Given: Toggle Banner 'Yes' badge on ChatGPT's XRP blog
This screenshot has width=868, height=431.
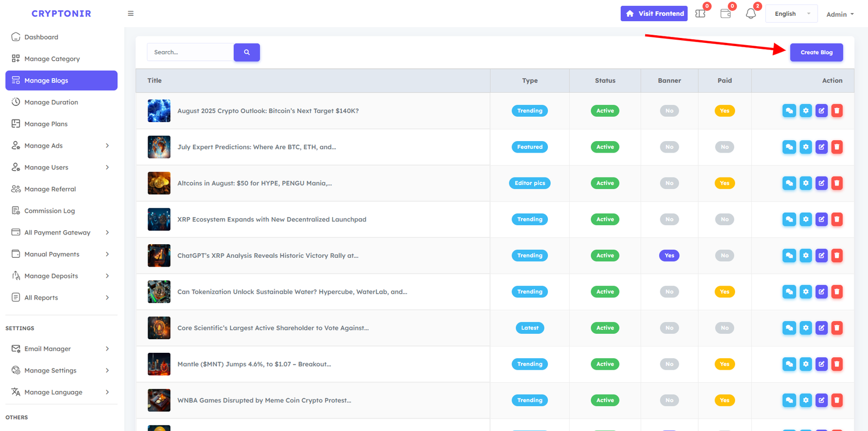Looking at the screenshot, I should 669,256.
